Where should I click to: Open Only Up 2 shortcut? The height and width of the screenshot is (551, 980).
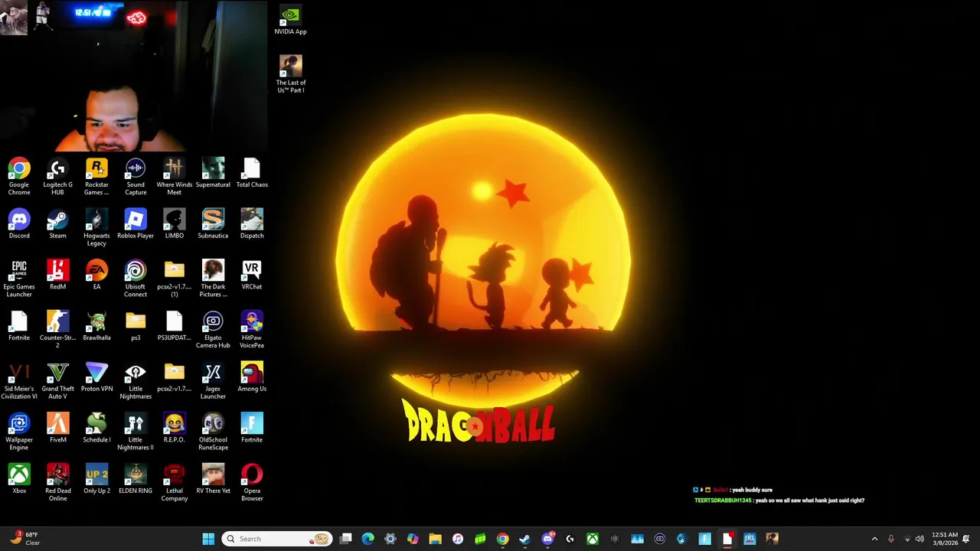(96, 480)
